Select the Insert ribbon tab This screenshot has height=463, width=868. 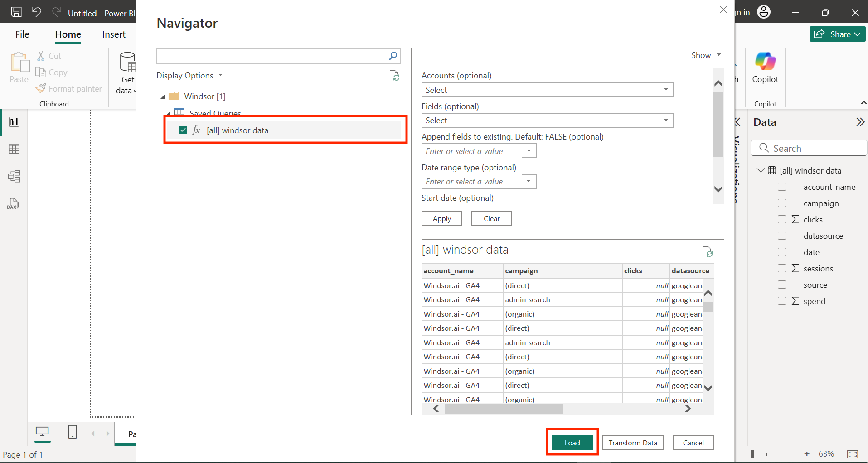[x=114, y=34]
